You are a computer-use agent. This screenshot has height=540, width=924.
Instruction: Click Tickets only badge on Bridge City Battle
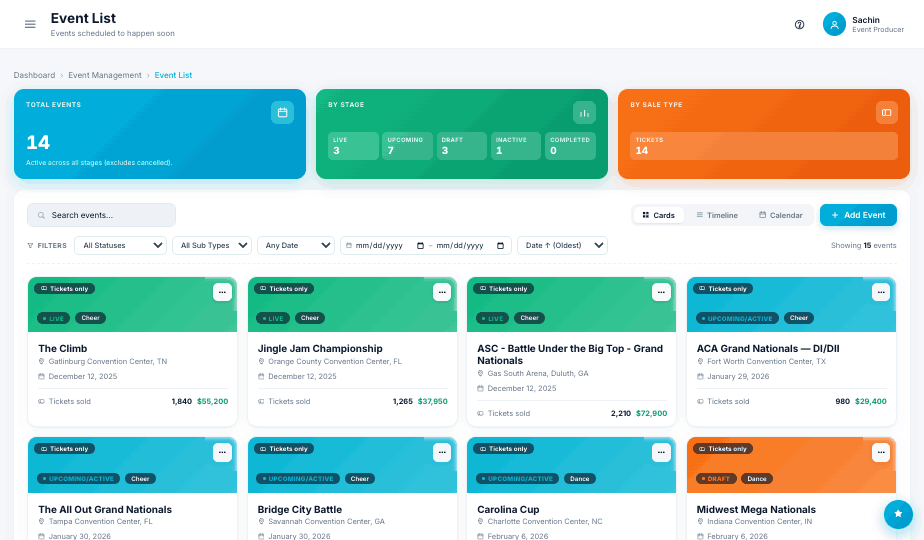pyautogui.click(x=284, y=449)
